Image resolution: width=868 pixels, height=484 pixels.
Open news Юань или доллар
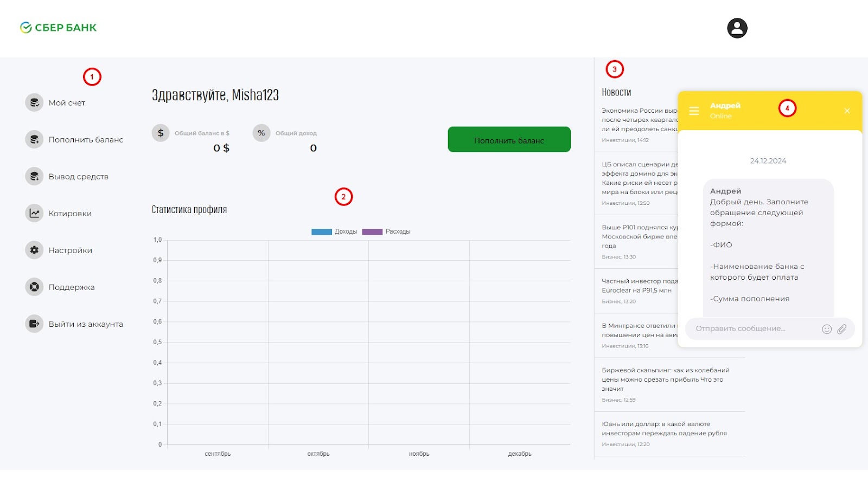point(664,428)
